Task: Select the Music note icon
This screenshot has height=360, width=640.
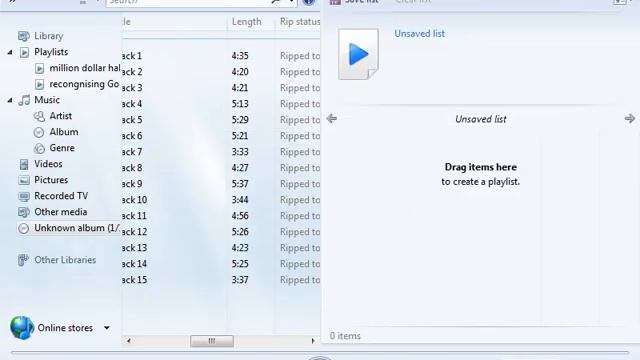Action: click(x=24, y=100)
